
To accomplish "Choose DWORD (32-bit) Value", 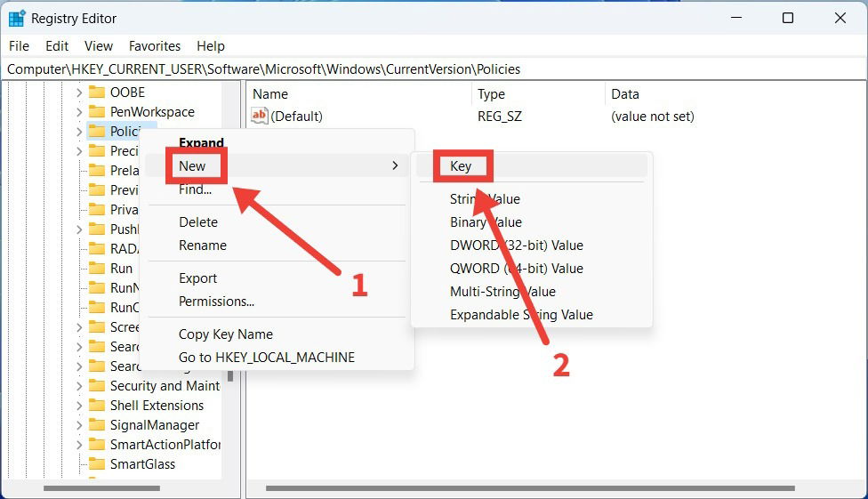I will pyautogui.click(x=517, y=245).
